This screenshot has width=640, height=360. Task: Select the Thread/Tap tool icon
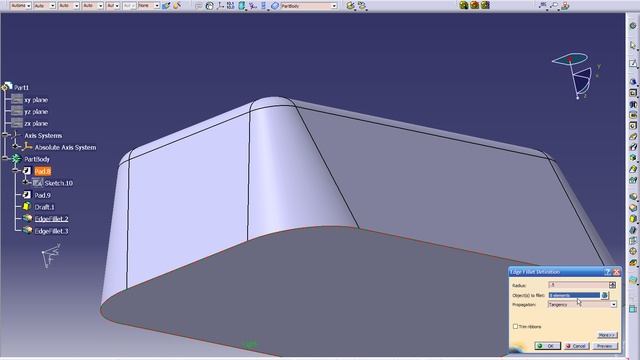tap(633, 251)
